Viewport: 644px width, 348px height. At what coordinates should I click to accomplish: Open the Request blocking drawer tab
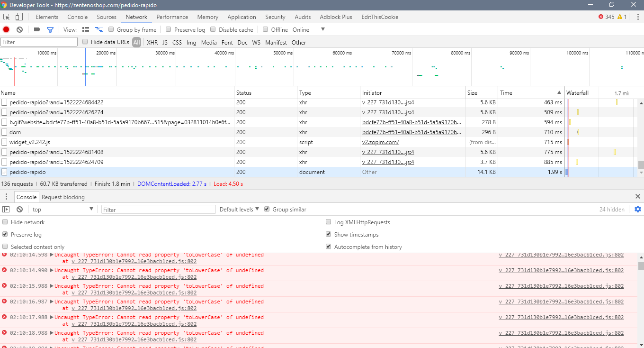click(x=63, y=197)
